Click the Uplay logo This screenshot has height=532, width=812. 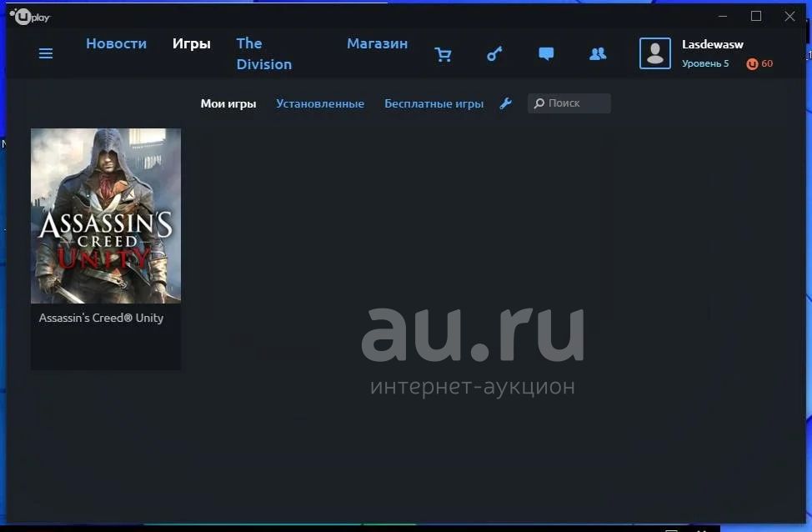click(29, 17)
